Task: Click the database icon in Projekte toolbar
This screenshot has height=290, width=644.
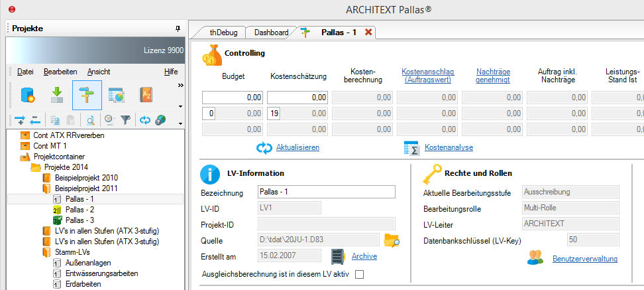Action: [27, 95]
